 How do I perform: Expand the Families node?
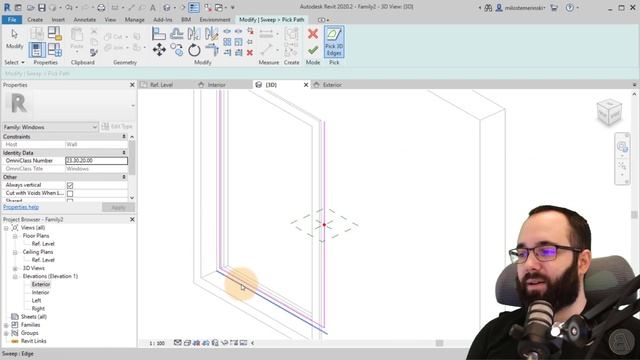coord(6,325)
